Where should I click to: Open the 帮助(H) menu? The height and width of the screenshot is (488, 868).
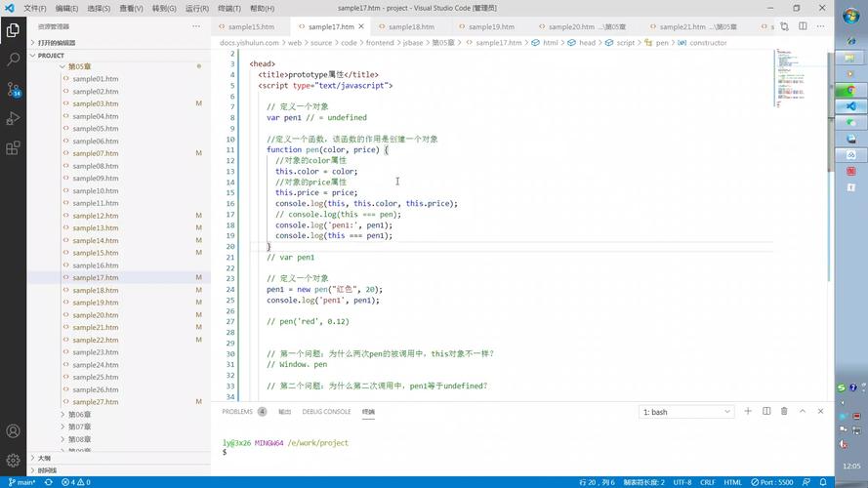point(262,9)
